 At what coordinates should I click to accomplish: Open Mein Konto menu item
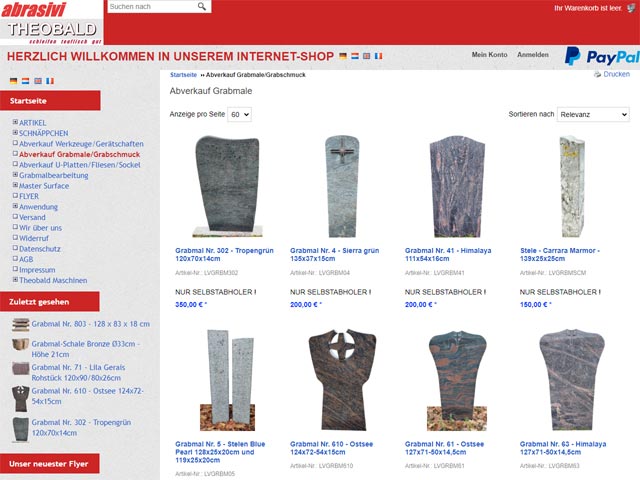(489, 55)
